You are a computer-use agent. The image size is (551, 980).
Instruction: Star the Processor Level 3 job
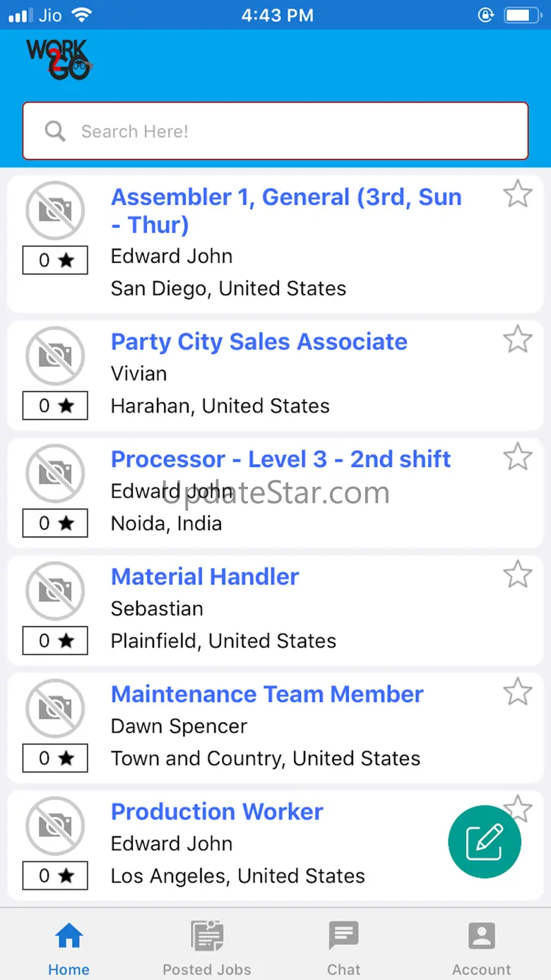[518, 456]
